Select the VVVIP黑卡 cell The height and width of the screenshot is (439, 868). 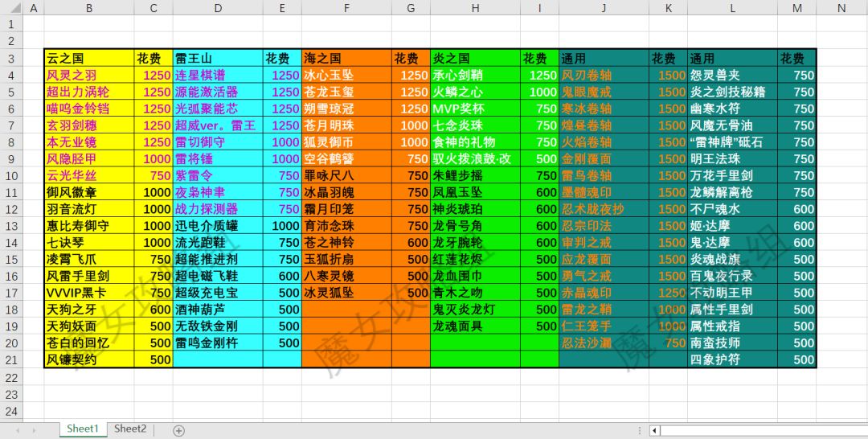89,293
